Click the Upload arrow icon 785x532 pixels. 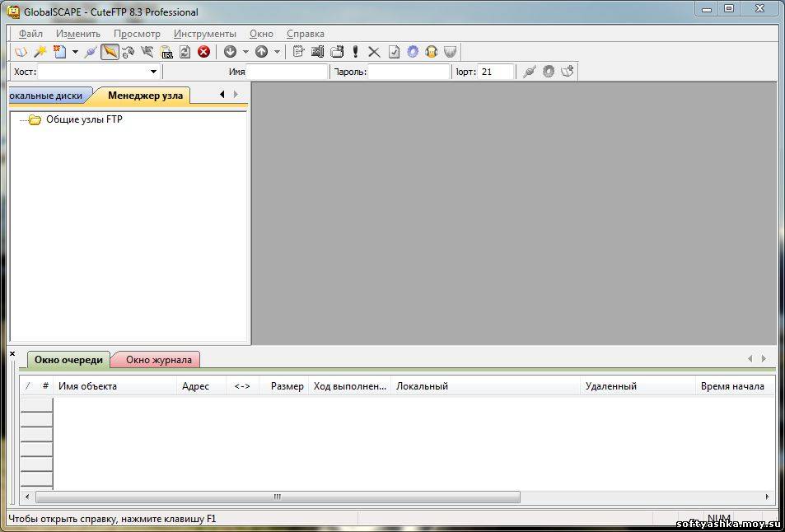point(261,52)
